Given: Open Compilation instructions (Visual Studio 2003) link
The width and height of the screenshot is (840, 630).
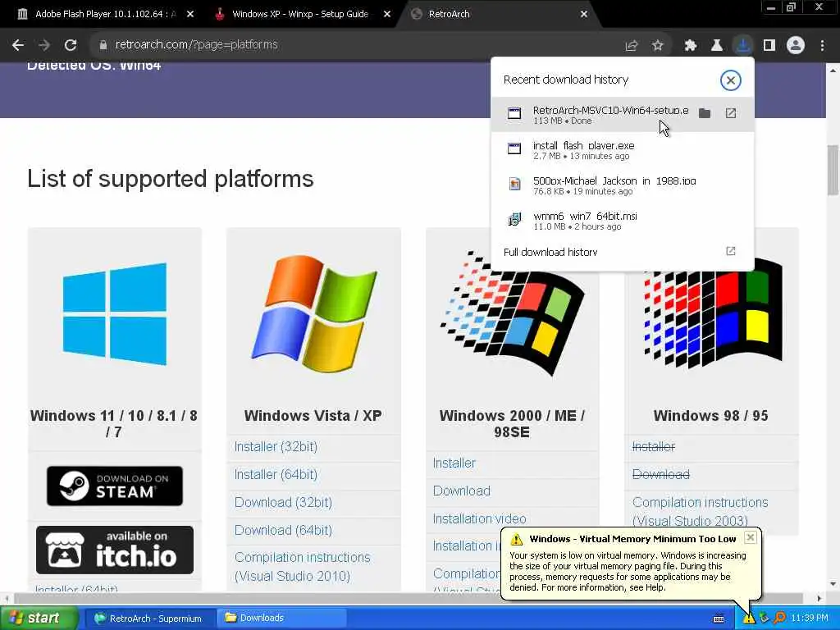Looking at the screenshot, I should [x=701, y=512].
